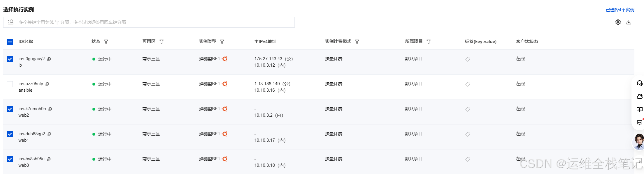Copy instance ID ins-azz05nty
This screenshot has height=174, width=644.
click(x=47, y=84)
